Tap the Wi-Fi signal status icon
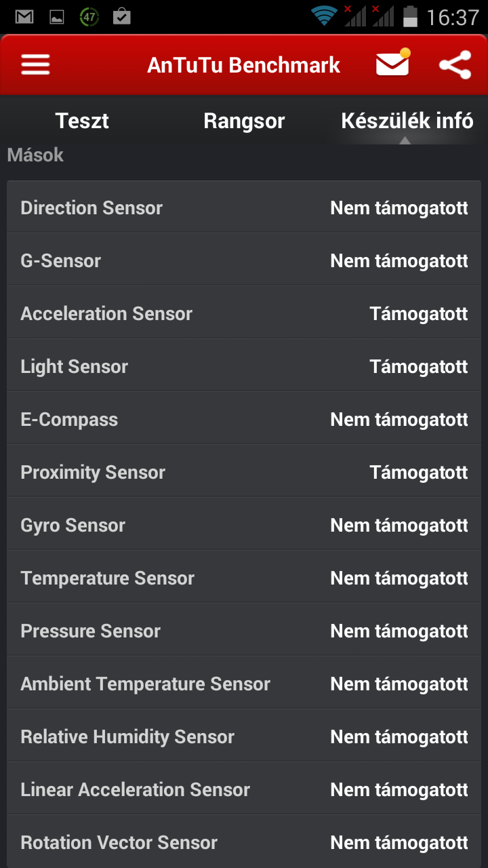488x868 pixels. (324, 16)
